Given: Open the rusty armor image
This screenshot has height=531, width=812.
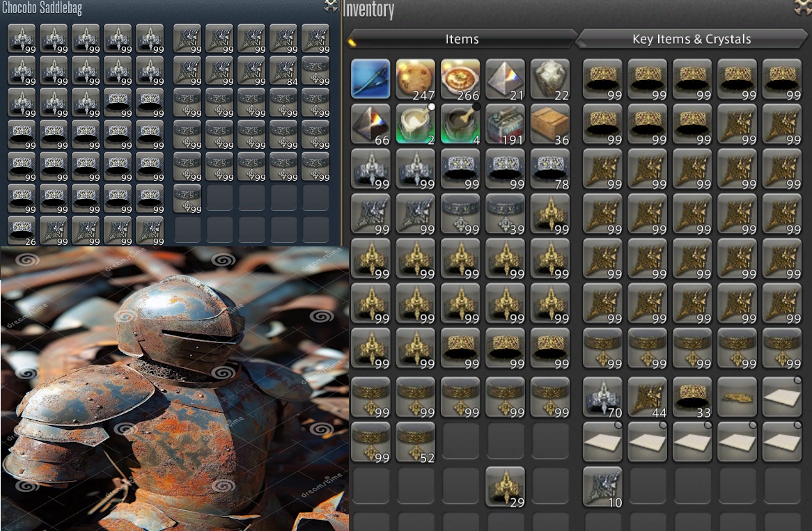Looking at the screenshot, I should [x=175, y=388].
